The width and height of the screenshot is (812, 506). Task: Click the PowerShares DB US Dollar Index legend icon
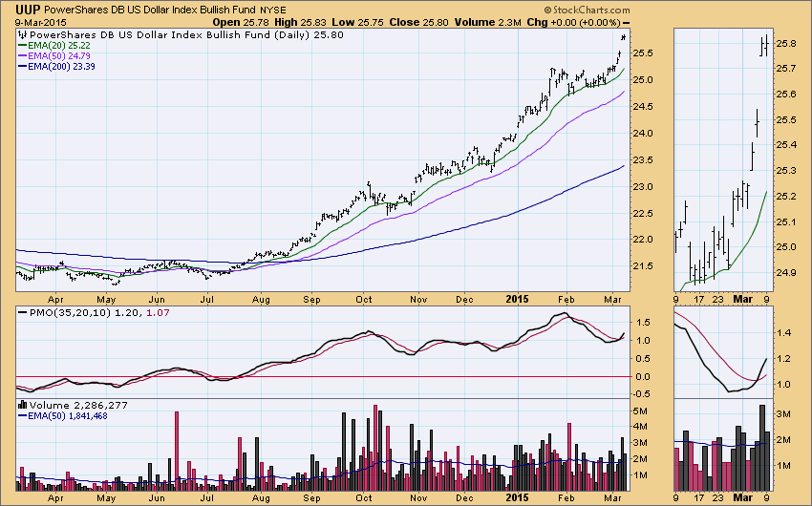click(x=22, y=34)
